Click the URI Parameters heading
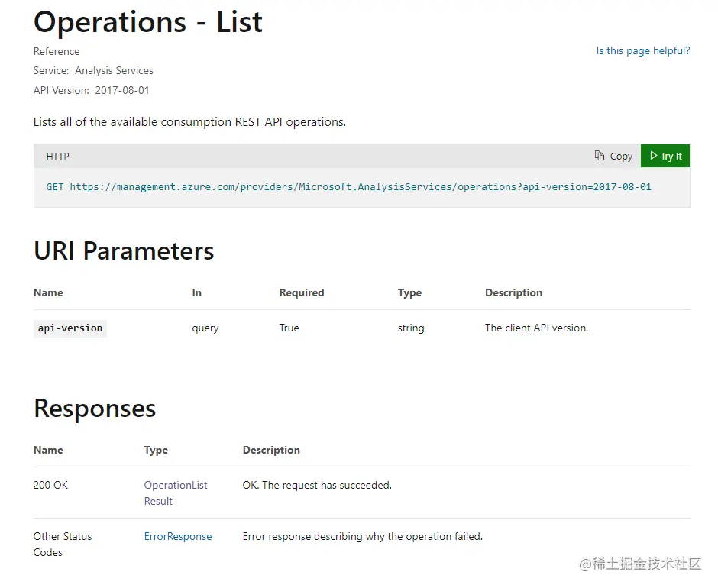This screenshot has width=718, height=588. (x=124, y=250)
